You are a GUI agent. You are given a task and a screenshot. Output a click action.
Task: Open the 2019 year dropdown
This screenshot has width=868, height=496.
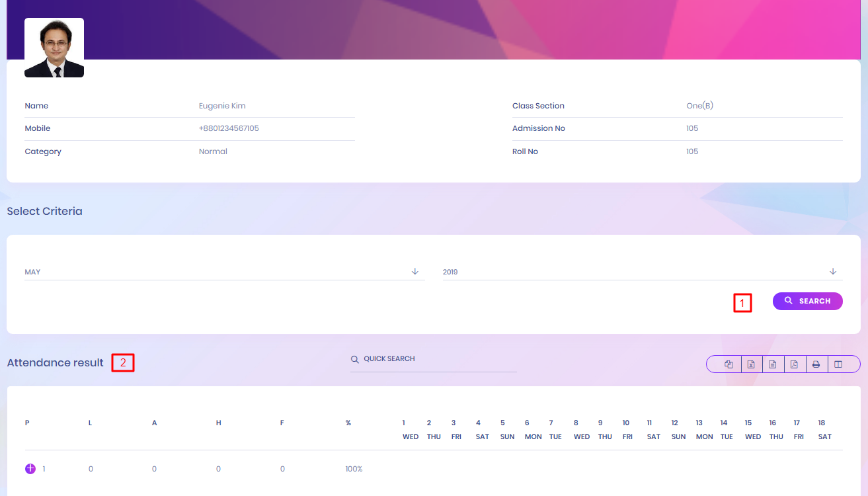[x=642, y=272]
